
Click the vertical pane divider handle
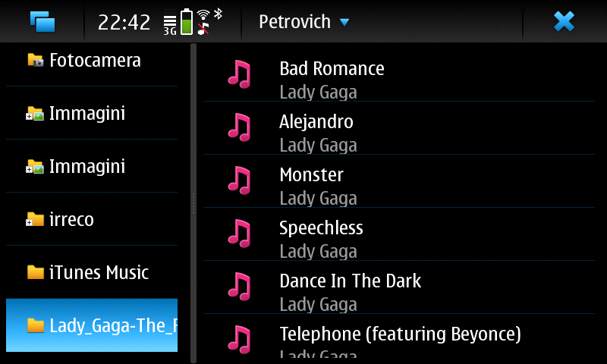tap(193, 203)
